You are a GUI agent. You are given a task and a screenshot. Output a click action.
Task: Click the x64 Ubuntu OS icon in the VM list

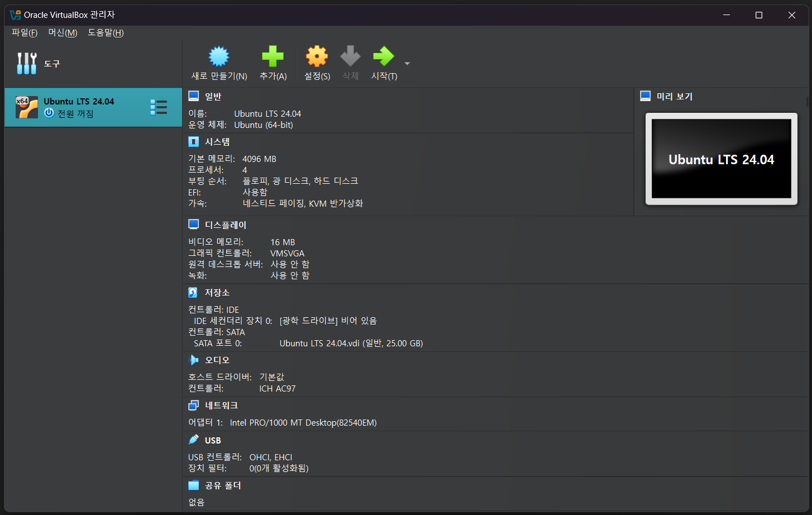pos(26,107)
